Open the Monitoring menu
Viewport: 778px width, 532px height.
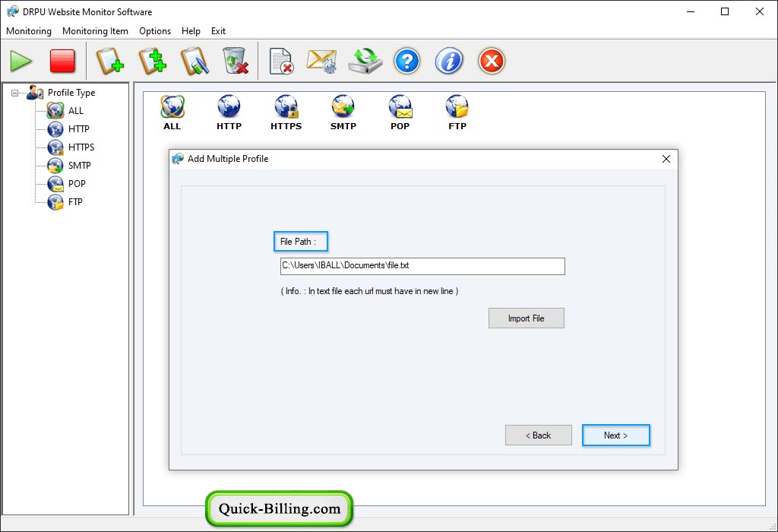click(x=29, y=30)
